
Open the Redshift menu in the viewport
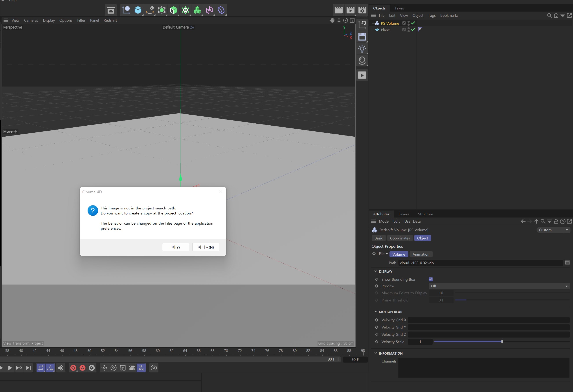(x=110, y=20)
